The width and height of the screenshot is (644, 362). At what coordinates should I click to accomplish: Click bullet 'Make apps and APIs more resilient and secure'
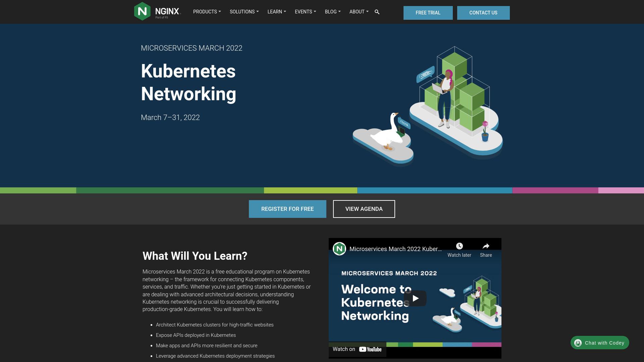[x=207, y=346]
